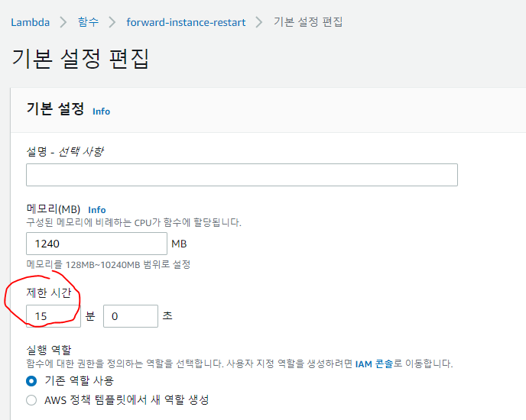The height and width of the screenshot is (420, 526).
Task: Click the 기본 설정 편집 breadcrumb item
Action: click(308, 22)
